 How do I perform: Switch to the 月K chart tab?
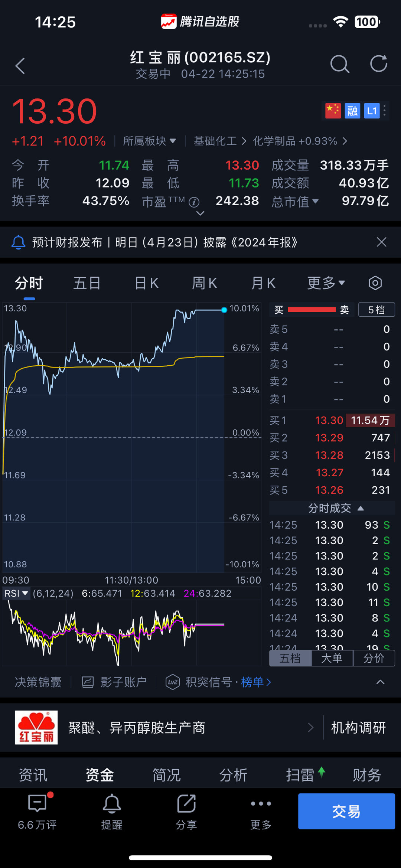click(x=263, y=283)
